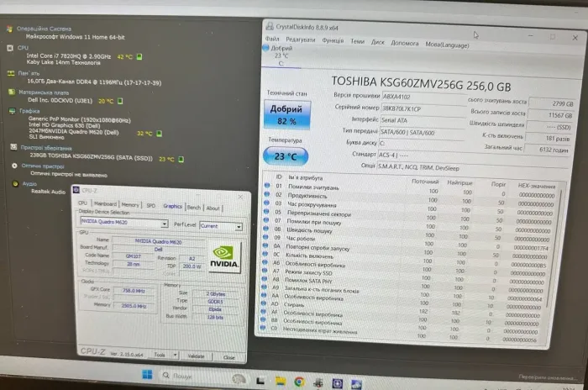Switch to the CPU tab in CPU-Z
Screen dimensions: 588x390
tap(82, 203)
